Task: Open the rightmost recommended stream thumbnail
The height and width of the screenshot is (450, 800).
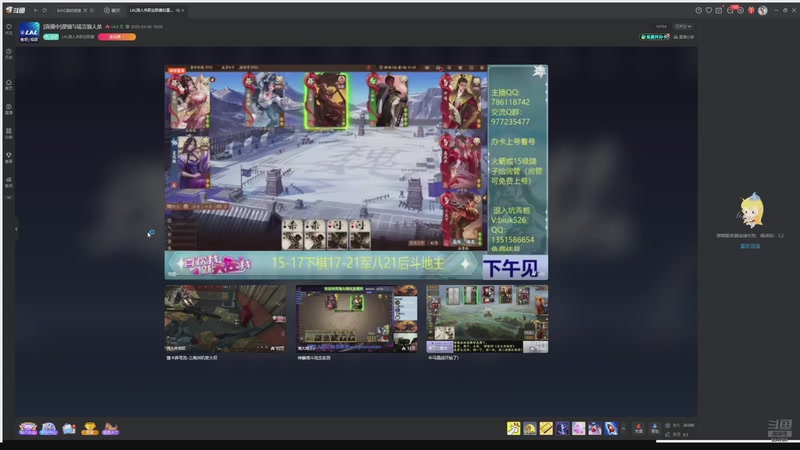Action: (x=487, y=318)
